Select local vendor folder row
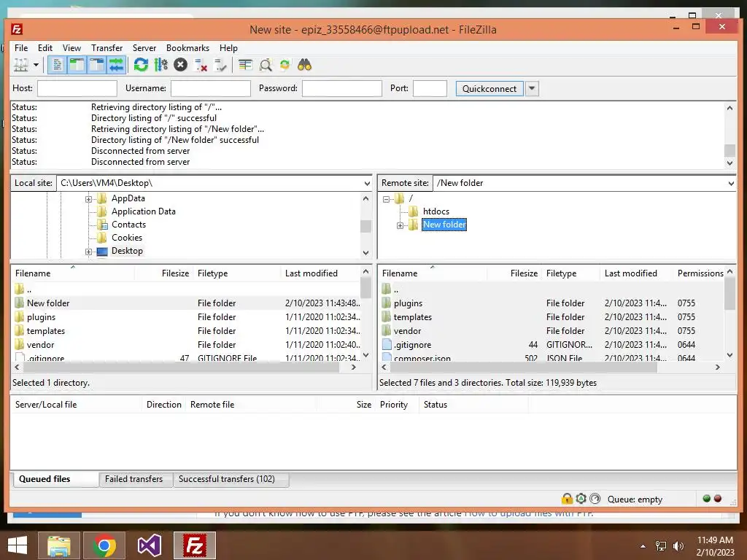The image size is (747, 560). tap(186, 345)
